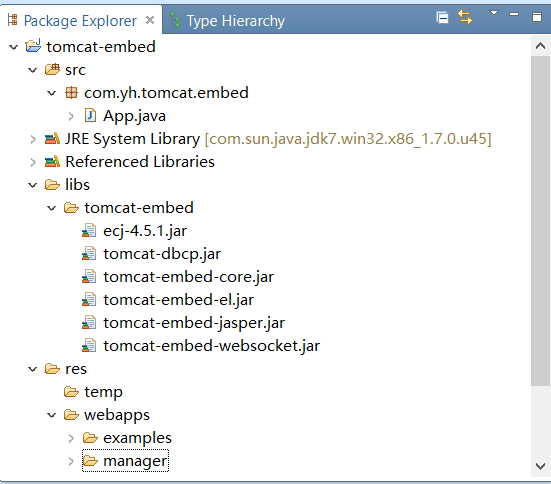Select the ecj-4.5.1.jar file icon
The image size is (551, 484).
(x=89, y=231)
